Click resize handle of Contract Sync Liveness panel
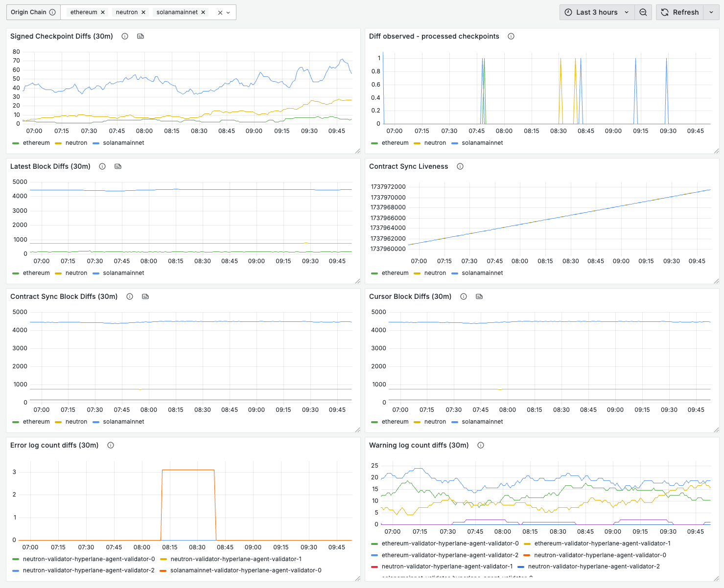The height and width of the screenshot is (588, 724). (x=716, y=281)
